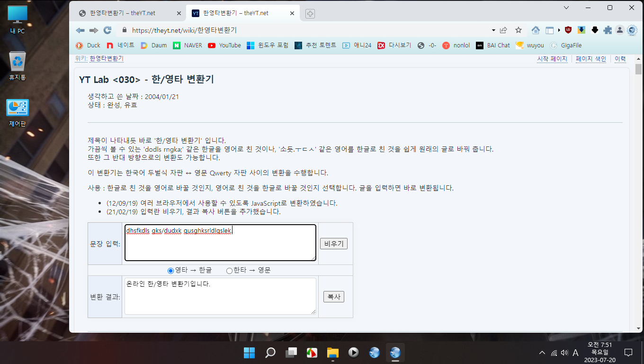Select the 영타 → 한글 radio option
This screenshot has width=644, height=364.
171,271
